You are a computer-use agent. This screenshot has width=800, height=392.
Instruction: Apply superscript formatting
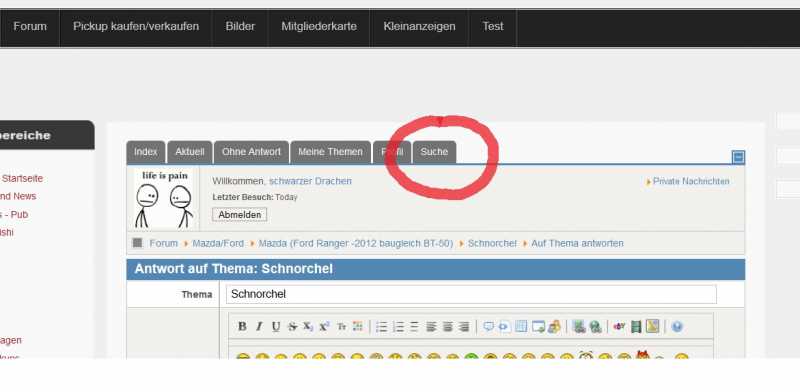324,327
